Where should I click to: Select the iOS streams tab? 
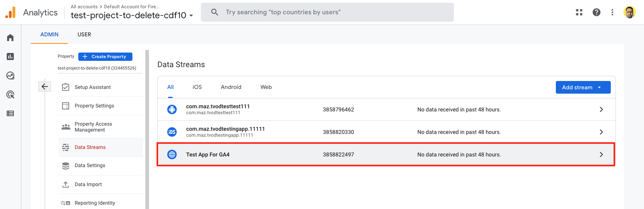tap(197, 87)
